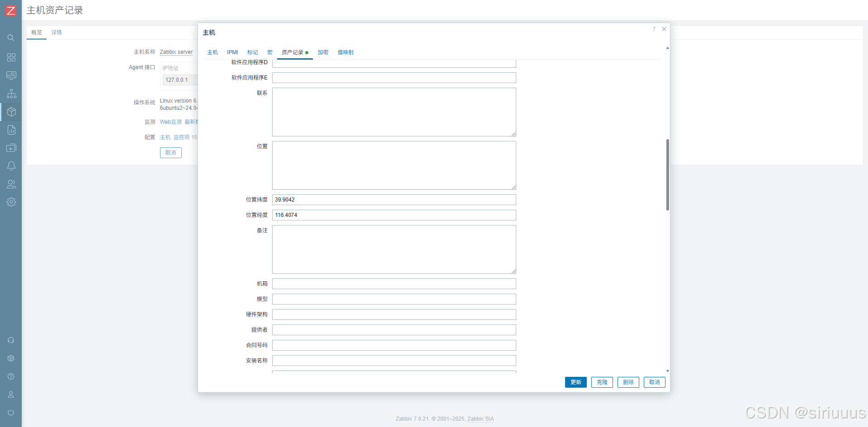
Task: Open the Zabbix SIA footer link
Action: 481,419
